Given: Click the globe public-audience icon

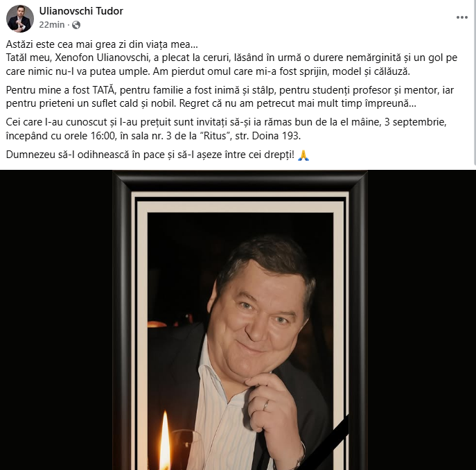Looking at the screenshot, I should [x=76, y=25].
